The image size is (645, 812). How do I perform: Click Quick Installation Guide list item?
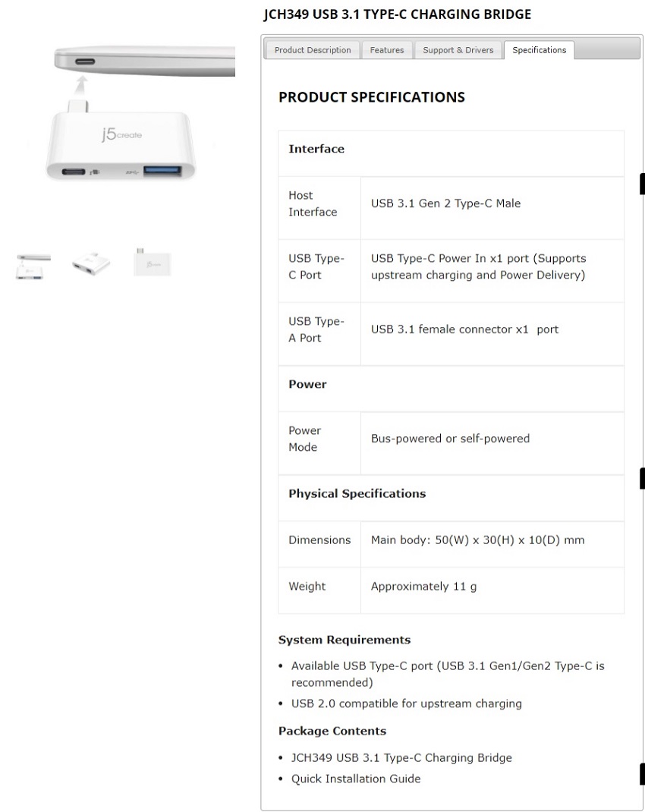[x=356, y=779]
